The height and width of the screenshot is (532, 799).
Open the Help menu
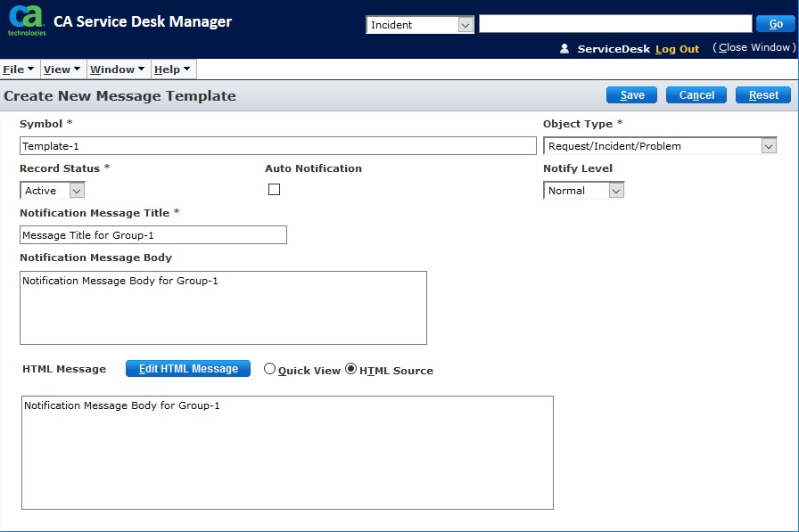(x=172, y=70)
